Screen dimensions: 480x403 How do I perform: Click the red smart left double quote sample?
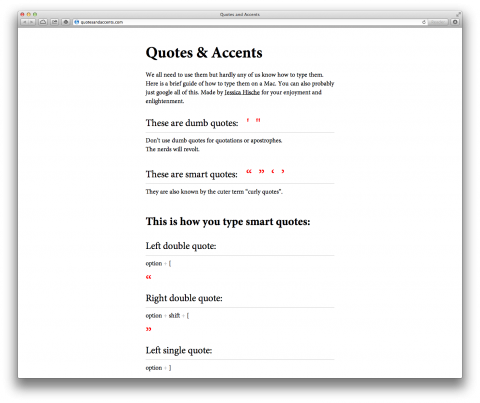coord(249,171)
